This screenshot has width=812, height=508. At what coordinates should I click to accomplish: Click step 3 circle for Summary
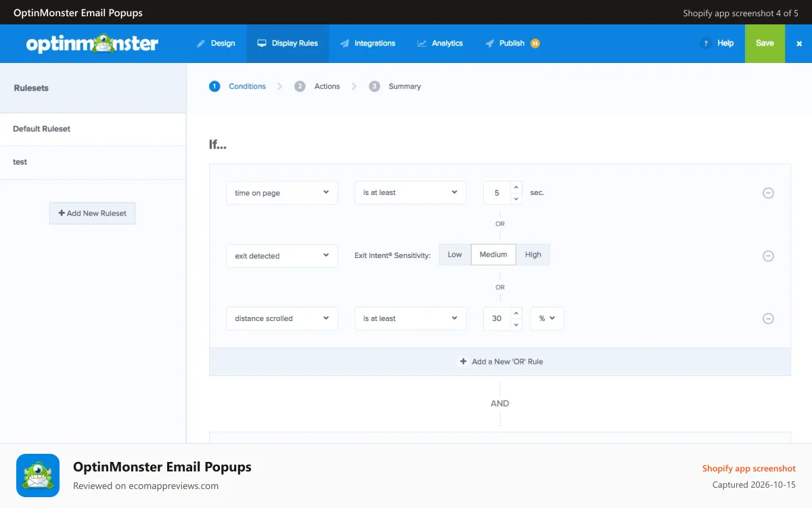click(374, 86)
